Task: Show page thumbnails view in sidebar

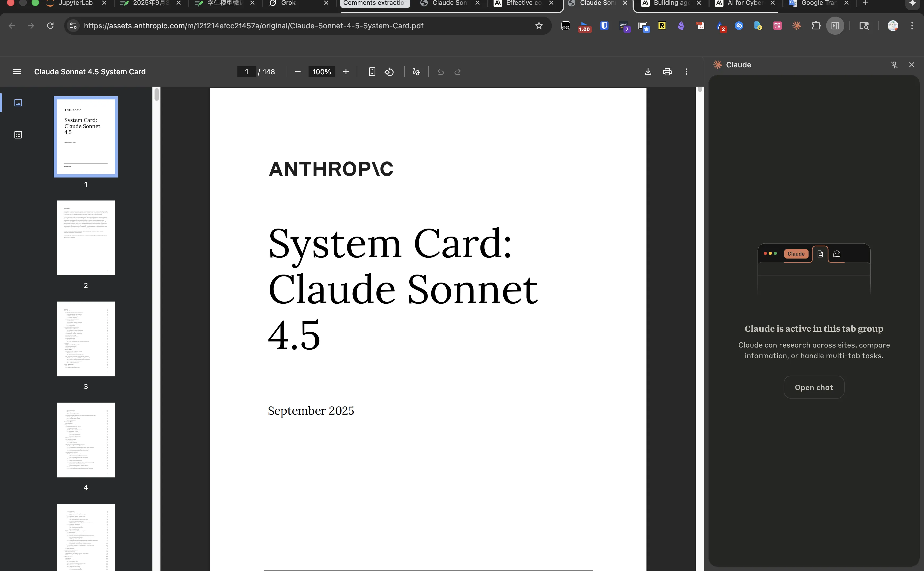Action: 18,103
